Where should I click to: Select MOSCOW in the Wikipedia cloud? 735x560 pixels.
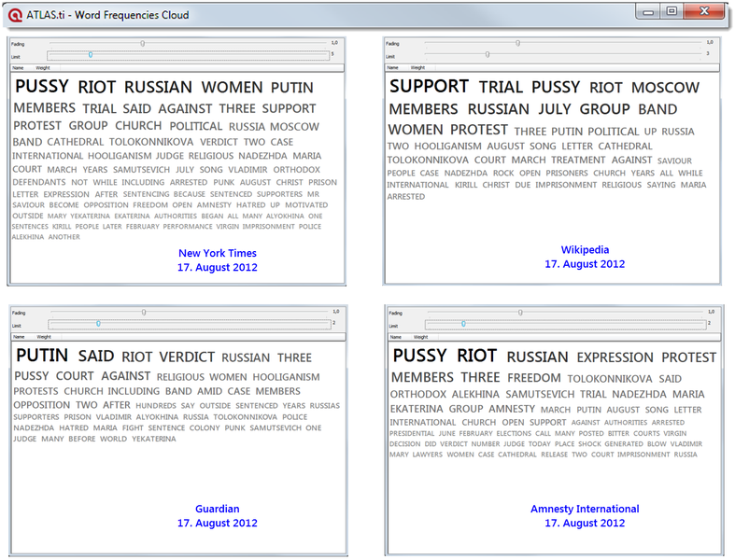pyautogui.click(x=665, y=88)
